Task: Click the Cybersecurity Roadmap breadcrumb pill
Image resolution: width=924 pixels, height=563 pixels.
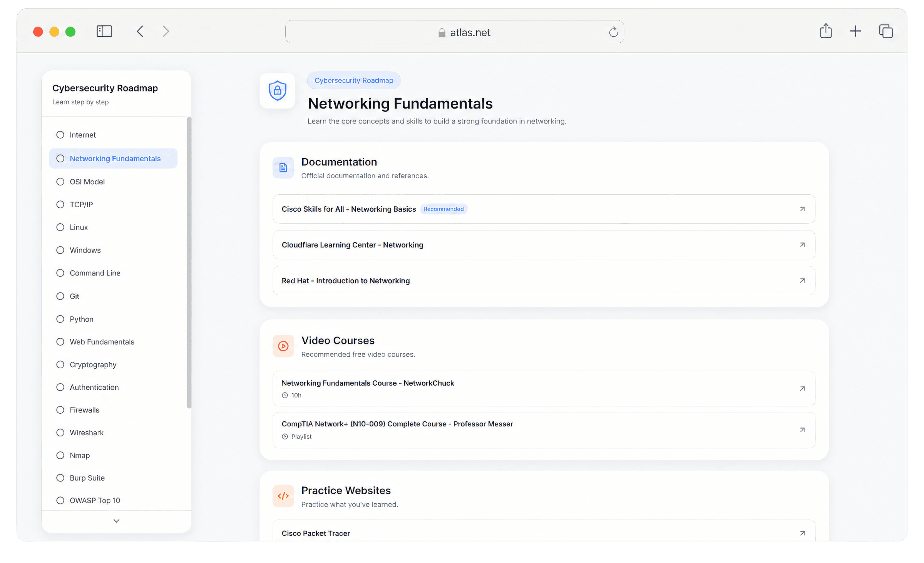Action: tap(354, 80)
